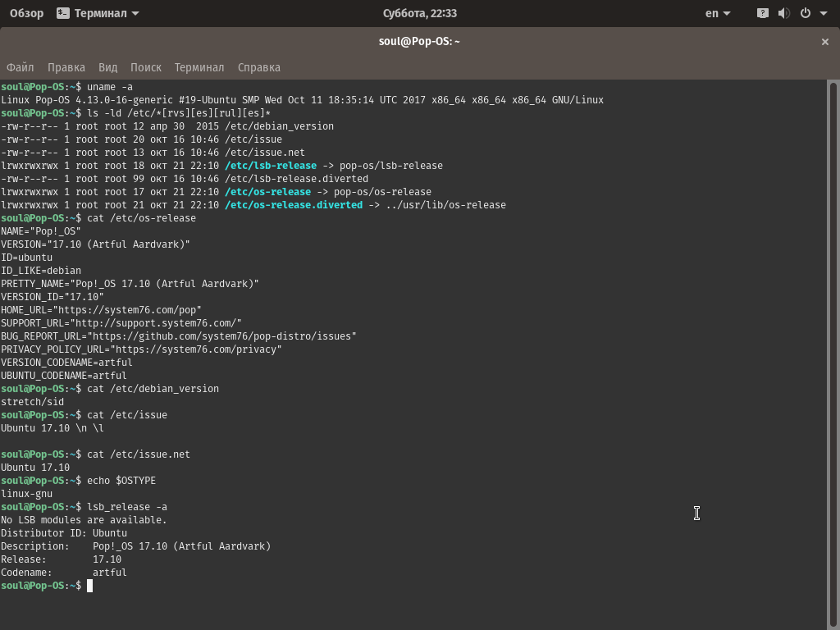Click the NAME="Pop!_OS" line
The height and width of the screenshot is (630, 840).
click(41, 231)
